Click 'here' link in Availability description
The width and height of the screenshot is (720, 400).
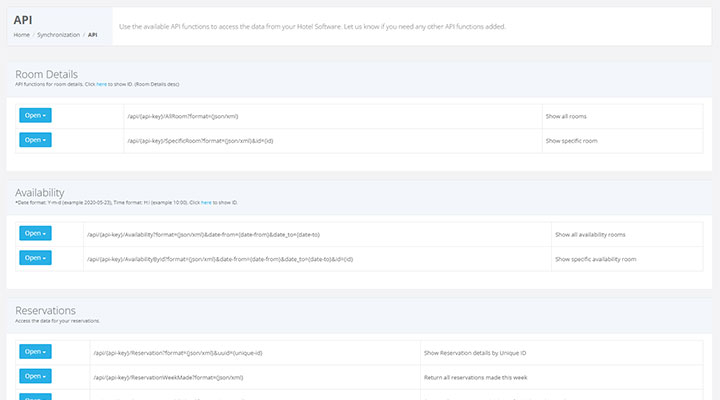point(206,203)
